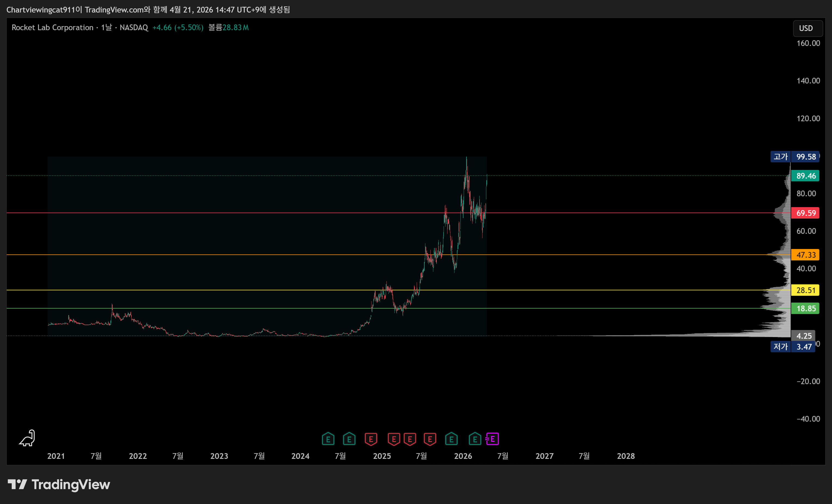
Task: Click the current price 89.46 label
Action: (805, 176)
